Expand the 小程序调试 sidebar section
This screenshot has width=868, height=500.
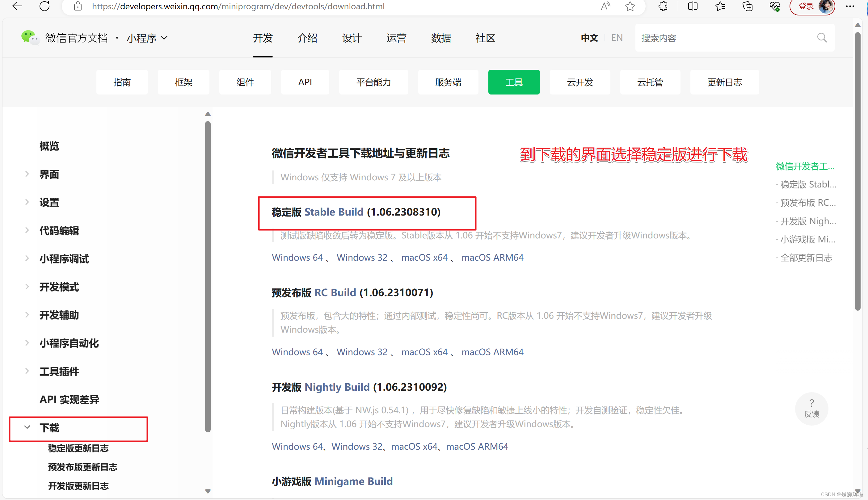click(x=27, y=258)
